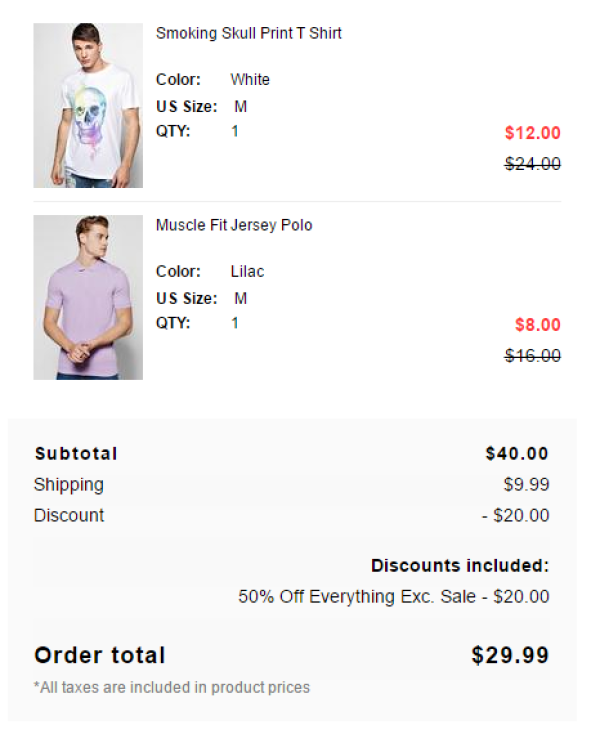Click the White color value
This screenshot has height=734, width=600.
click(250, 80)
